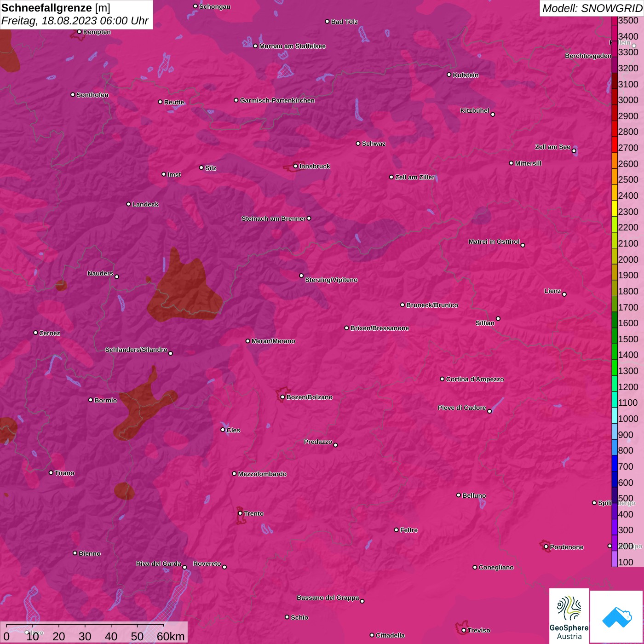Screen dimensions: 644x644
Task: Click the Innsbruck city marker dot
Action: point(295,166)
